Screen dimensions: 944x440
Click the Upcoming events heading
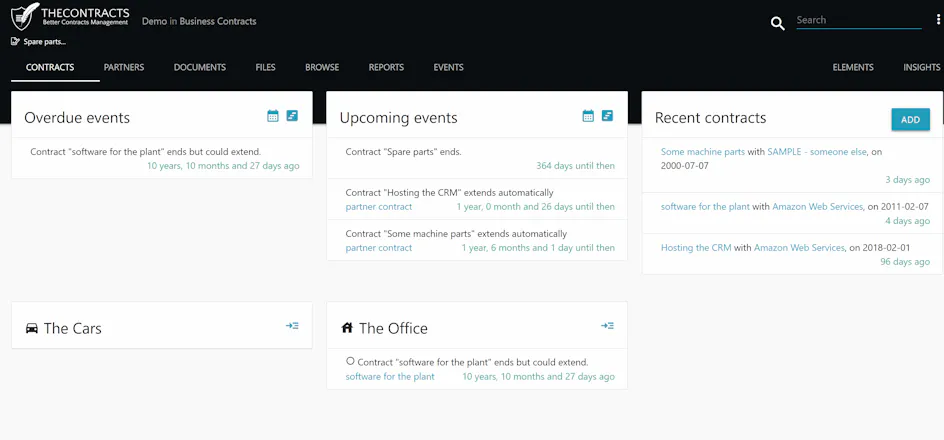(399, 117)
